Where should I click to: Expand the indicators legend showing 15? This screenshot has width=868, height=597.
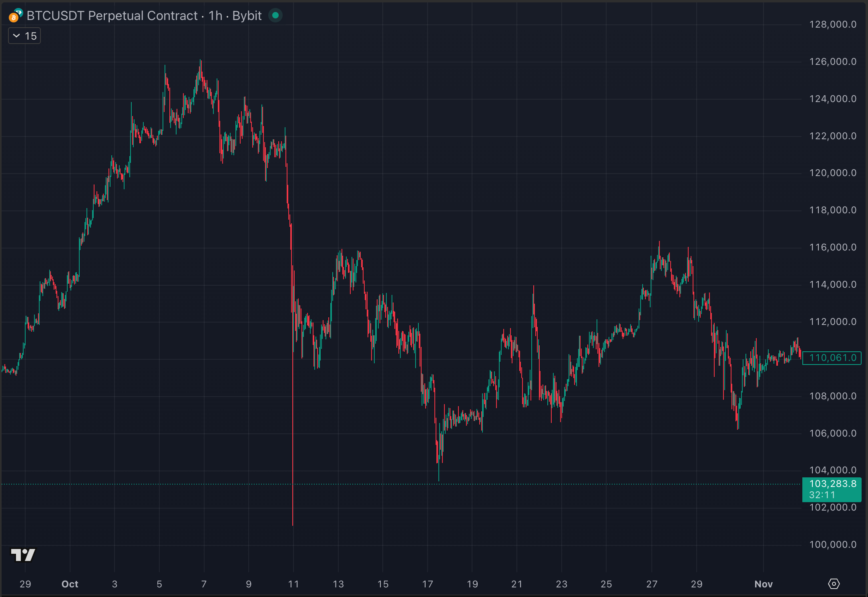point(24,36)
